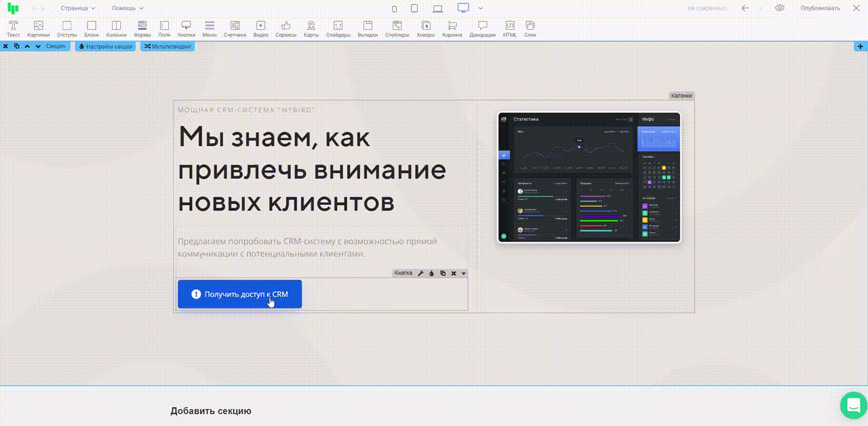
Task: Expand the Помощь dropdown menu
Action: 127,8
